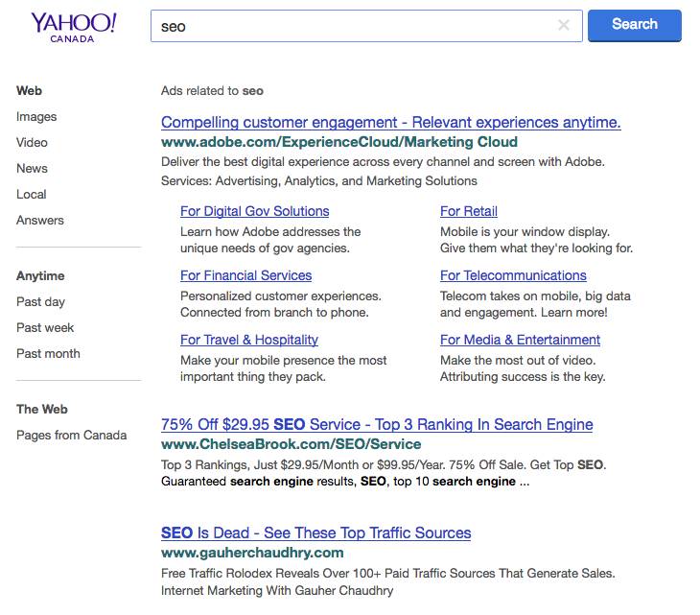Visit the For Financial Services link
Screen dimensions: 700x615
pos(245,276)
